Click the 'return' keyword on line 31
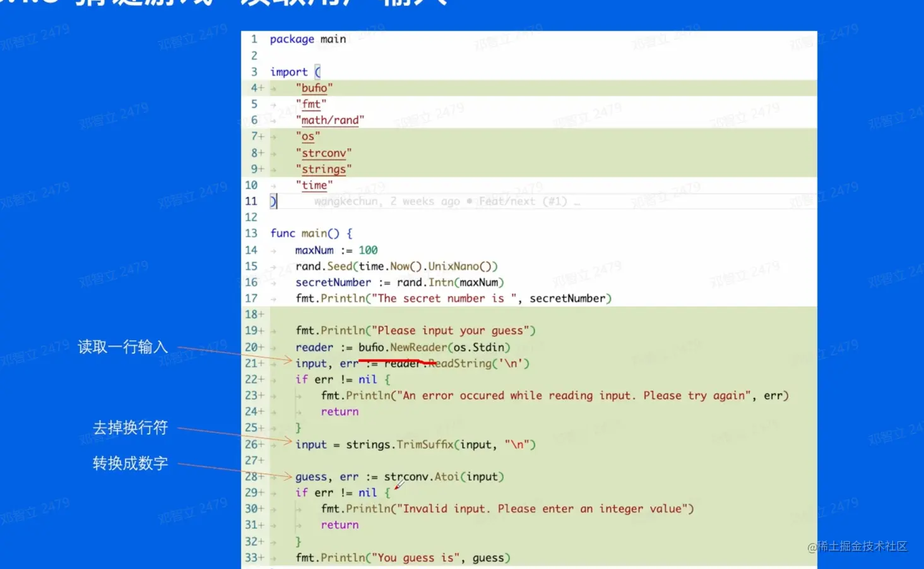This screenshot has height=569, width=924. 340,525
